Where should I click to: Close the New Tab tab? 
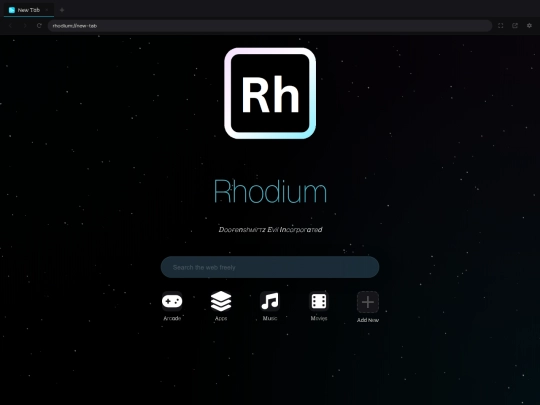tap(47, 10)
